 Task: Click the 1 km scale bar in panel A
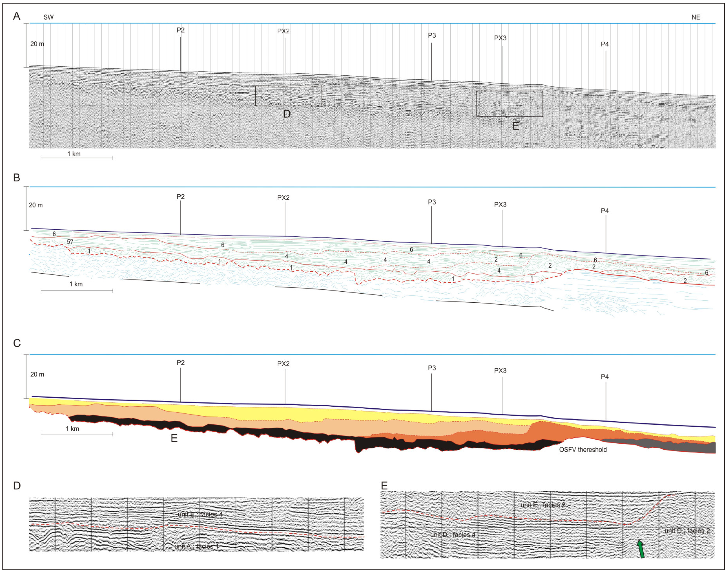77,158
